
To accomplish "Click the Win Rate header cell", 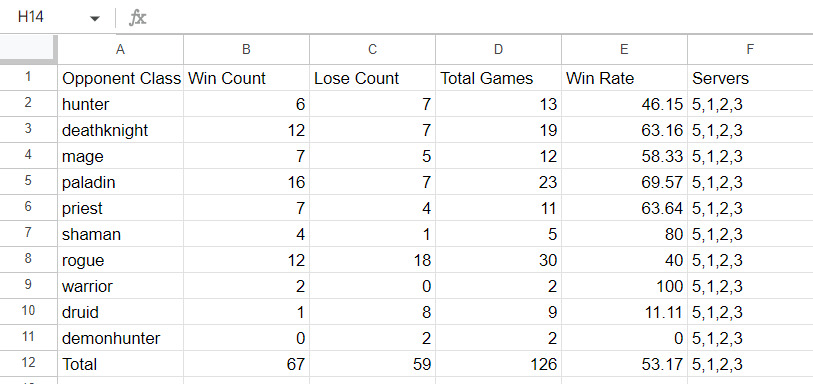I will 624,78.
